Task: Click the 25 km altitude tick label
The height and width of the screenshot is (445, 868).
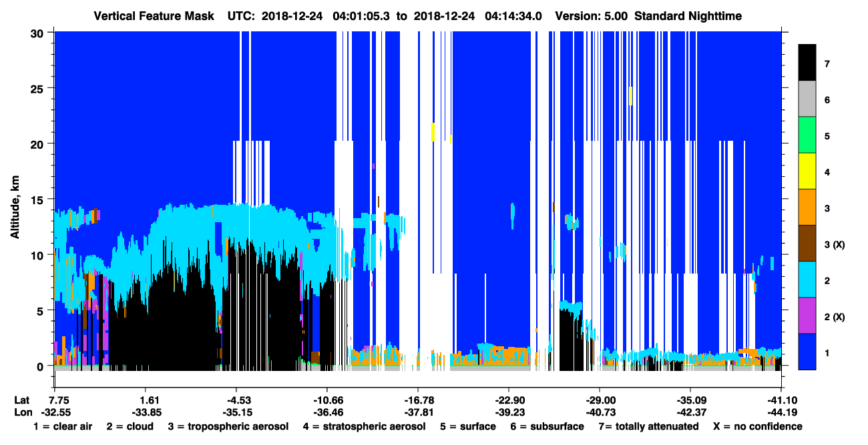Action: pos(39,88)
